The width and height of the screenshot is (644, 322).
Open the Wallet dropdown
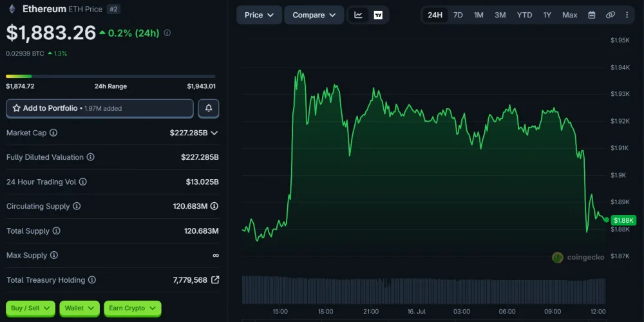[x=79, y=308]
